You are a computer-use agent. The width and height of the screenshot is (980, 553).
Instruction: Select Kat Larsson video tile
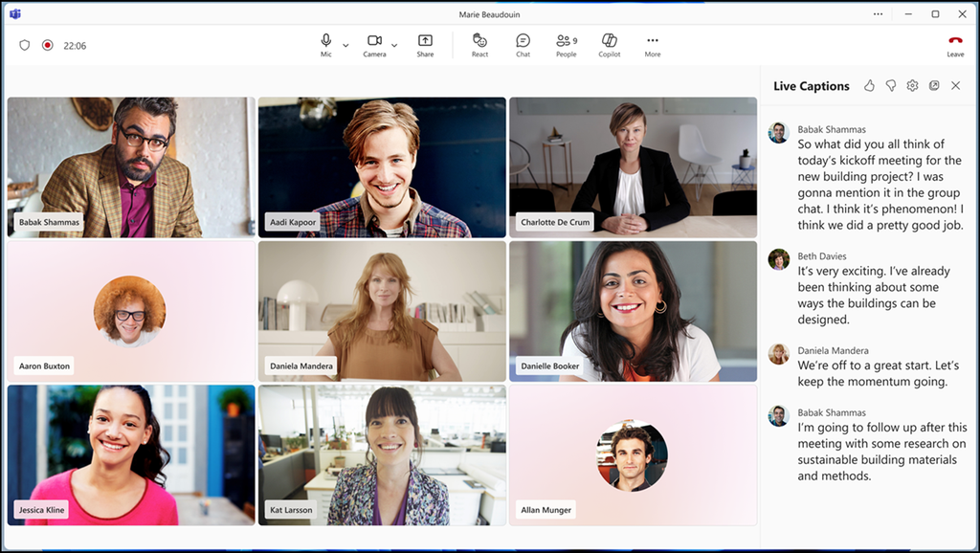point(382,454)
